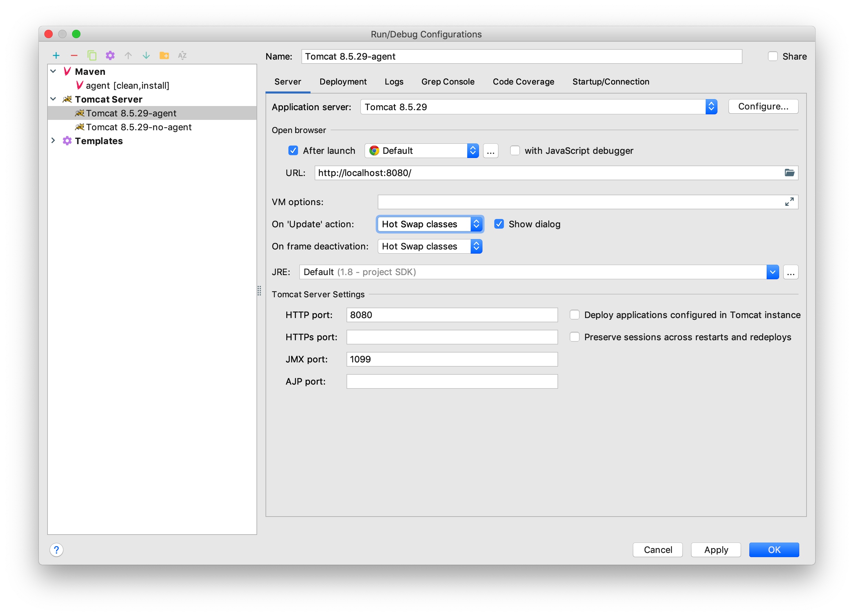This screenshot has width=854, height=616.
Task: Click the expand VM options icon
Action: (789, 202)
